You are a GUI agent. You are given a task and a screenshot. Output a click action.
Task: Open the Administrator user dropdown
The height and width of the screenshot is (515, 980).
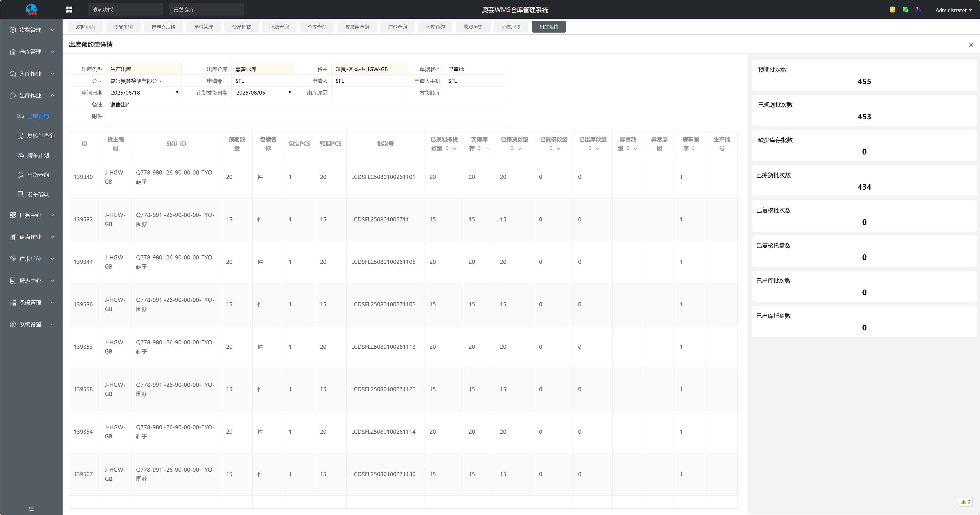click(x=953, y=10)
